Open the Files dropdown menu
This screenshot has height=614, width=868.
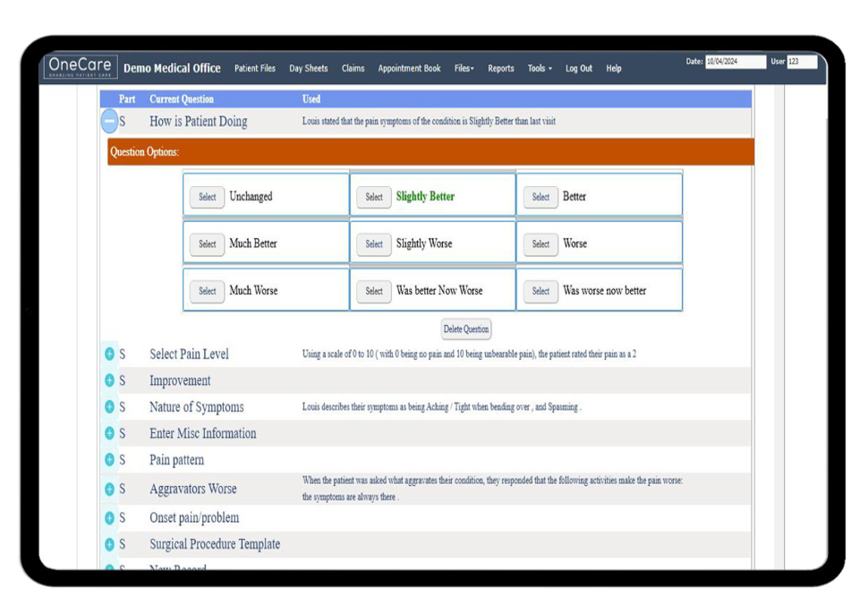point(464,68)
